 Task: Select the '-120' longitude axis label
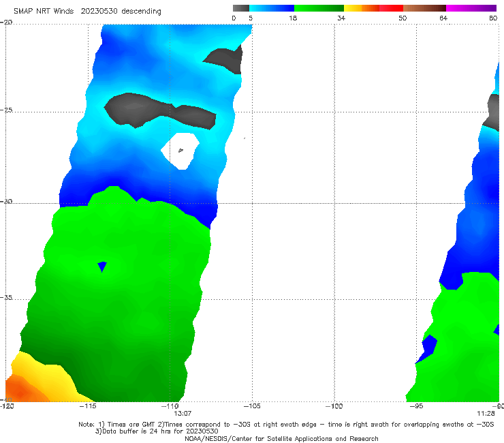7,406
